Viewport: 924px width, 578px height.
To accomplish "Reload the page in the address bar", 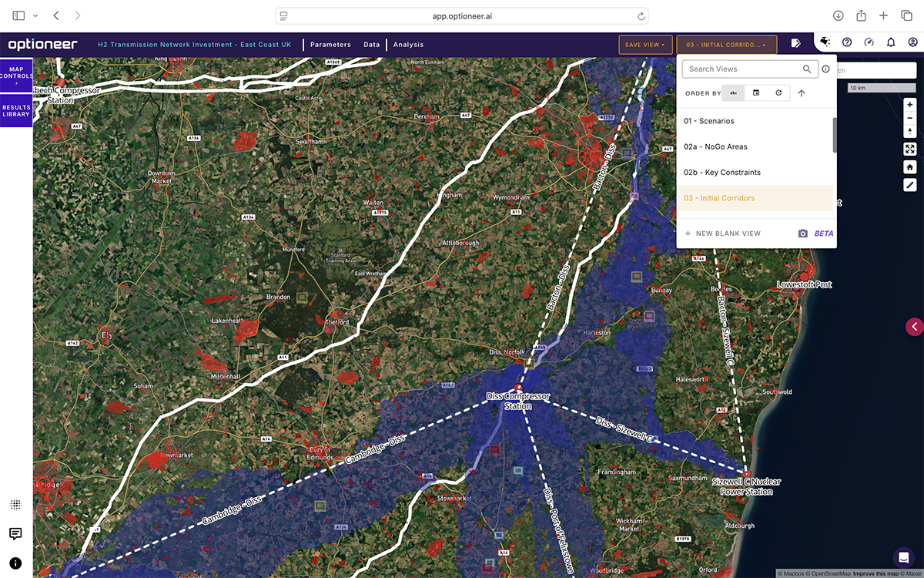I will [641, 15].
